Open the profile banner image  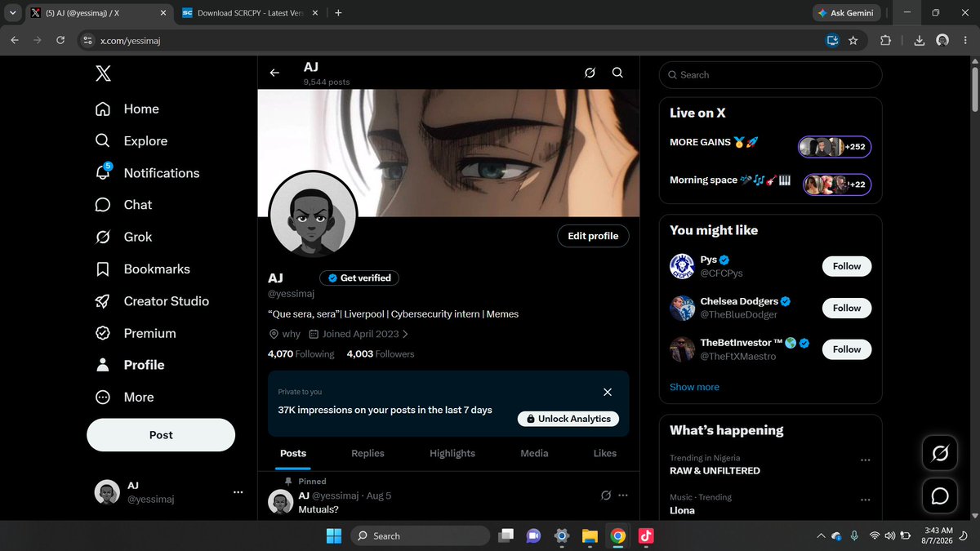click(x=448, y=153)
